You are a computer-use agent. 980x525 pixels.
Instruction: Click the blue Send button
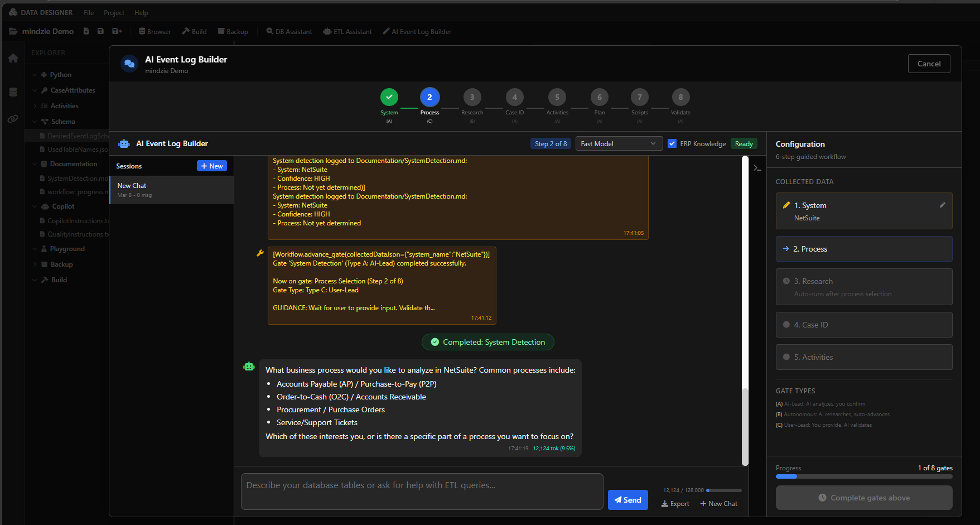tap(627, 500)
